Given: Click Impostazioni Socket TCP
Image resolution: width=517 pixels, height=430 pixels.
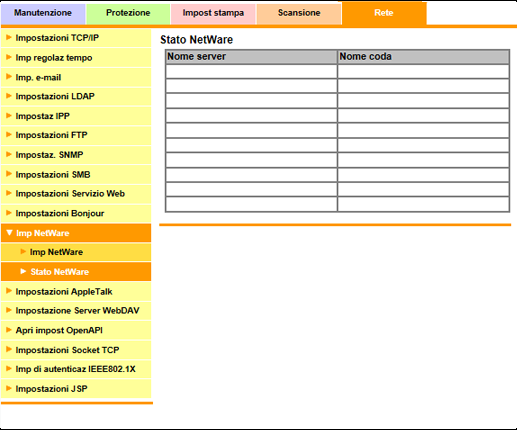Looking at the screenshot, I should pyautogui.click(x=76, y=350).
